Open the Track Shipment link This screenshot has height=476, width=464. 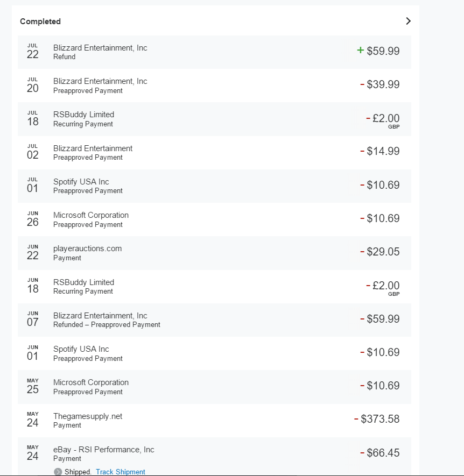tap(121, 472)
